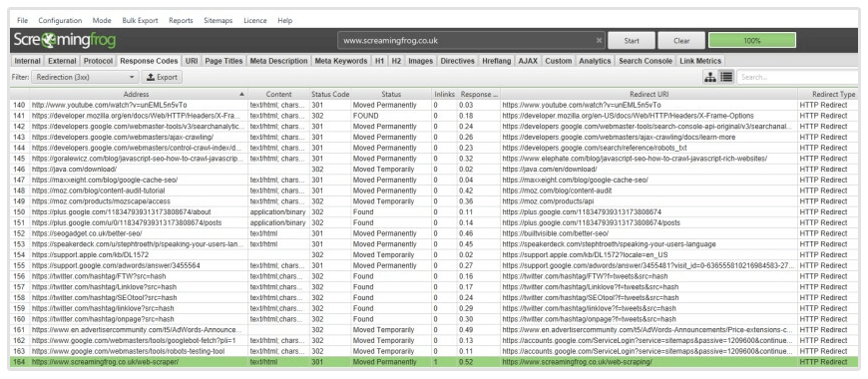Switch to the Internal tab
The width and height of the screenshot is (868, 379).
click(x=27, y=61)
